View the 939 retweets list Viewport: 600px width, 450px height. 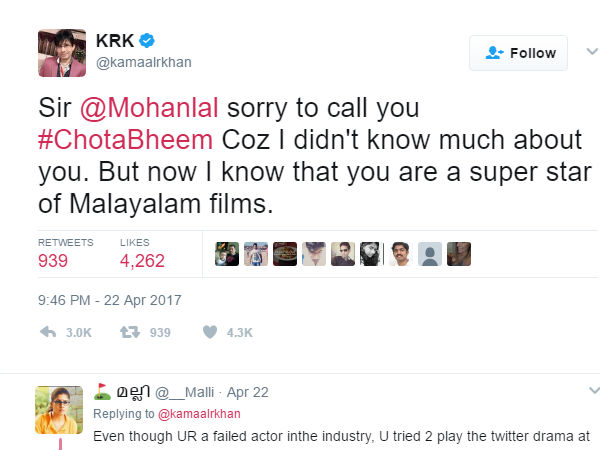[53, 261]
